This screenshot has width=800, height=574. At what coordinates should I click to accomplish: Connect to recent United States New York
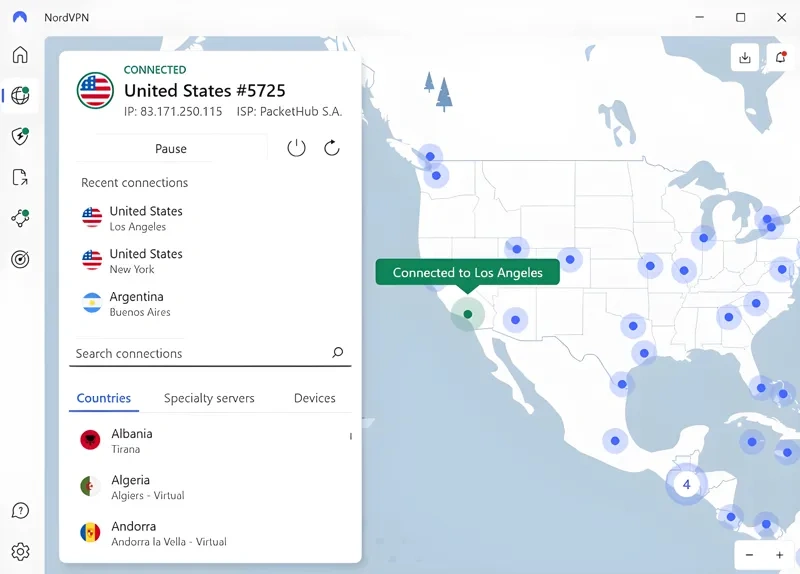coord(210,261)
